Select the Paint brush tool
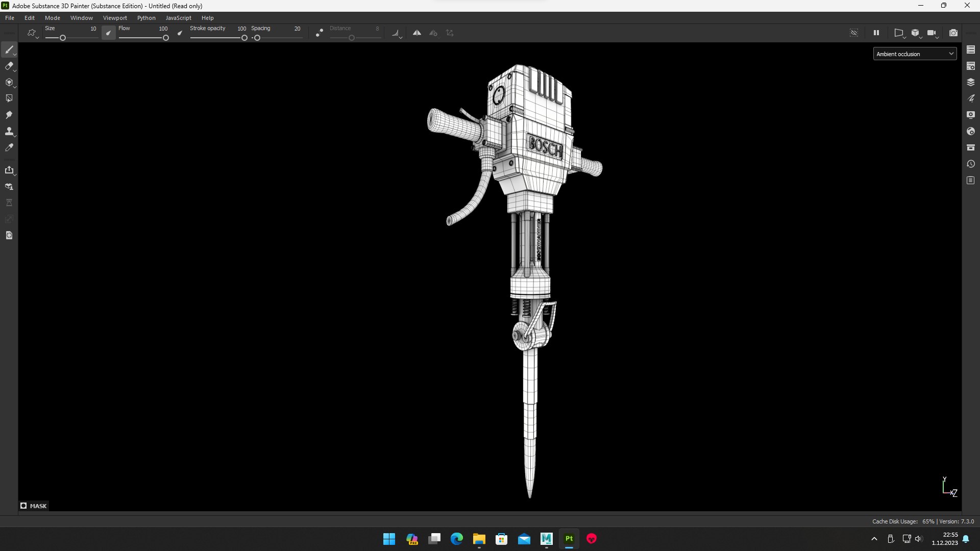Screen dimensions: 980x551 [x=9, y=49]
